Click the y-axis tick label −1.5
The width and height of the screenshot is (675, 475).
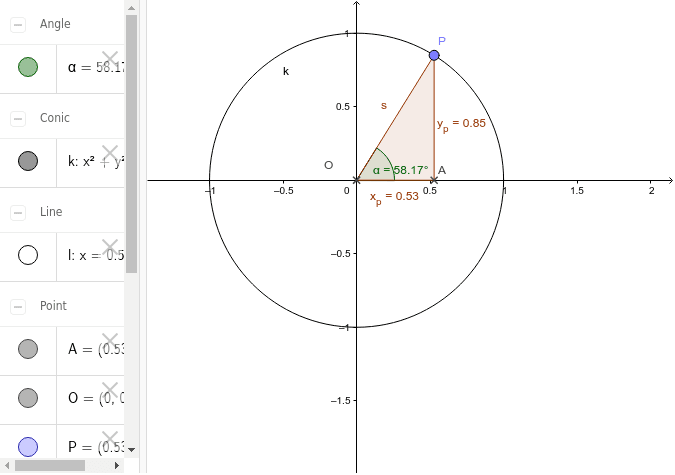point(339,400)
